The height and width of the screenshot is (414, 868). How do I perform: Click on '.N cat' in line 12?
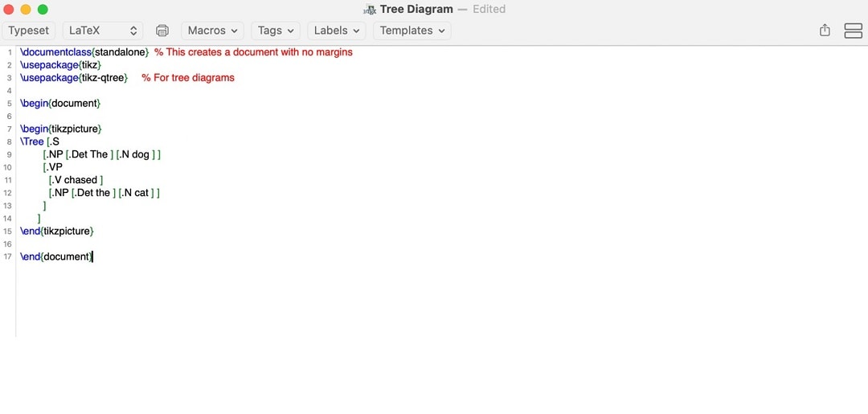(x=136, y=193)
